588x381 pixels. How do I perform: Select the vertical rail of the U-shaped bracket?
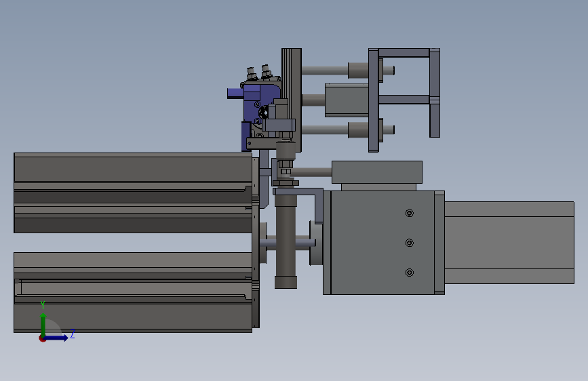(435, 93)
